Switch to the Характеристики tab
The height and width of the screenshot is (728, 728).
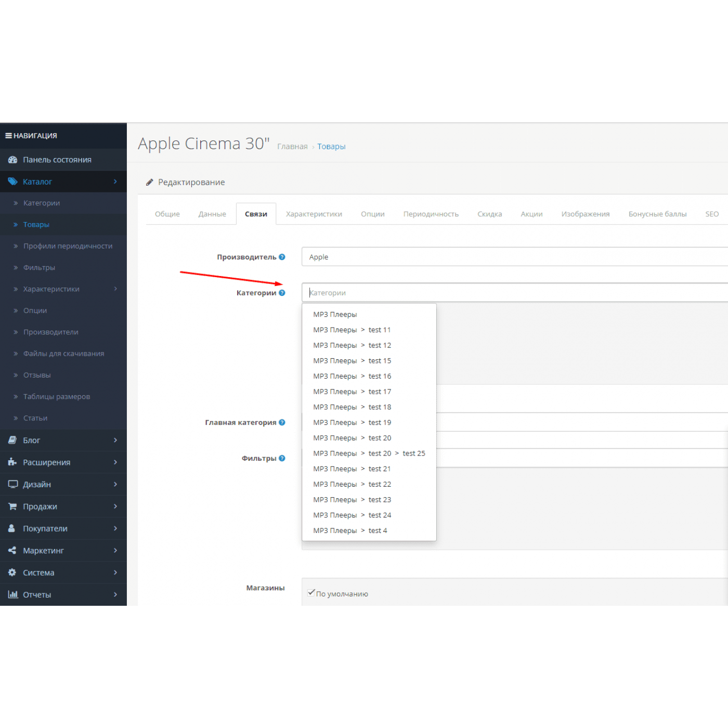click(x=314, y=214)
